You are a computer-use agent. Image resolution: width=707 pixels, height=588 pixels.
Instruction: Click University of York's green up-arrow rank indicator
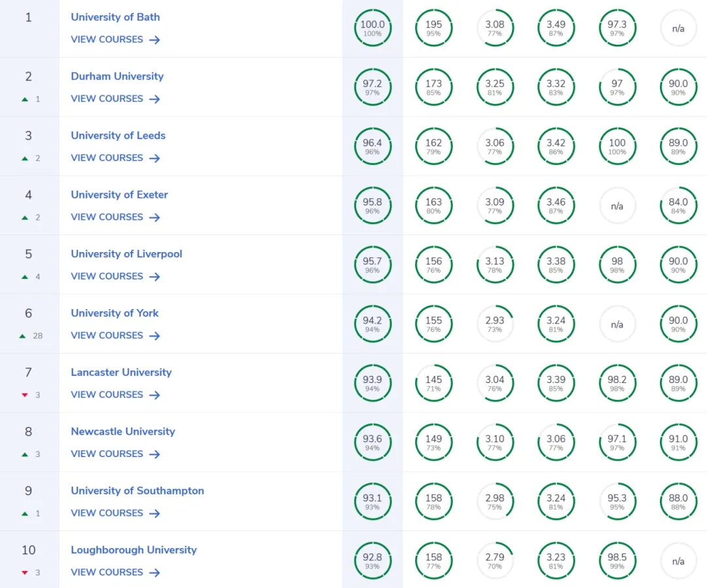click(x=23, y=336)
